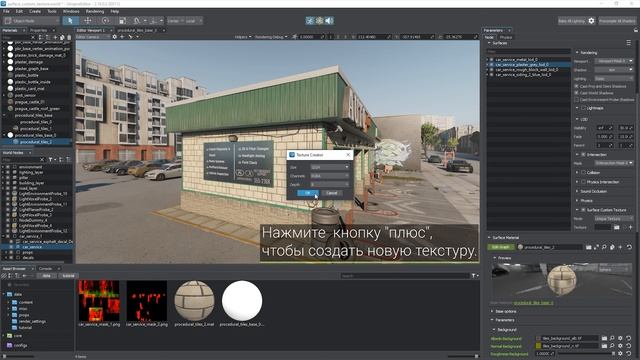The image size is (640, 360).
Task: Open bake lighting settings gear
Action: (591, 21)
